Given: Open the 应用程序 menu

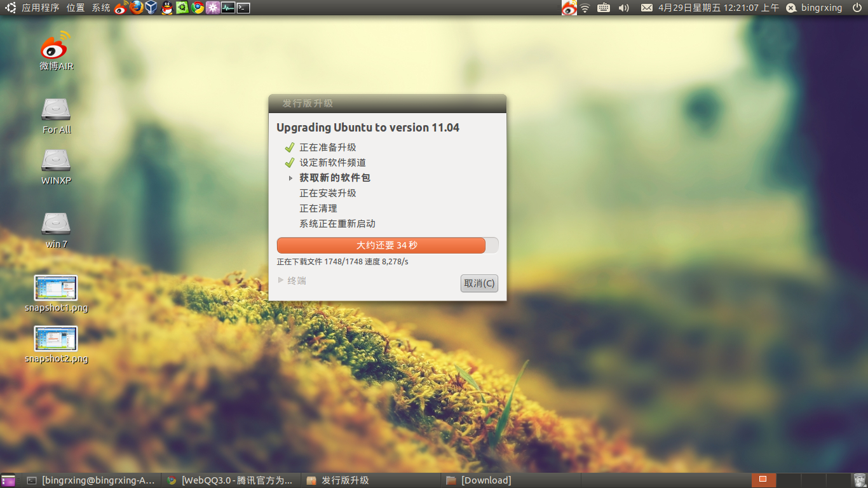Looking at the screenshot, I should [40, 8].
